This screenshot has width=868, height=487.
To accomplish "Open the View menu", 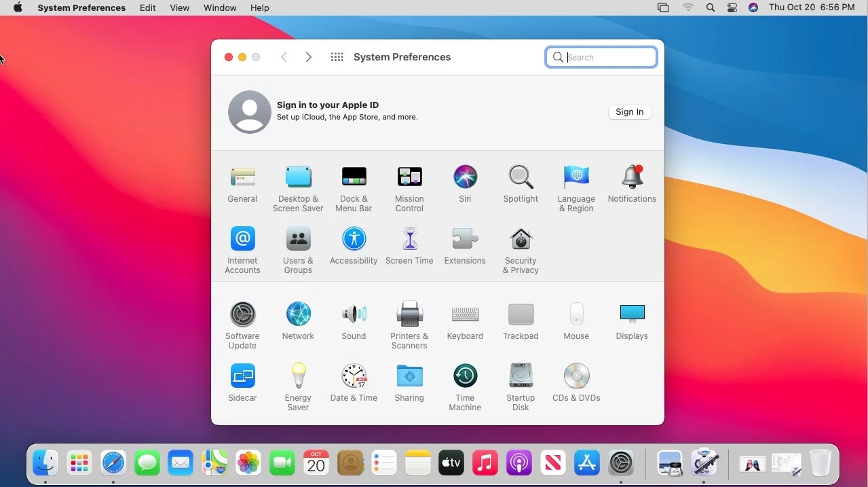I will coord(179,7).
